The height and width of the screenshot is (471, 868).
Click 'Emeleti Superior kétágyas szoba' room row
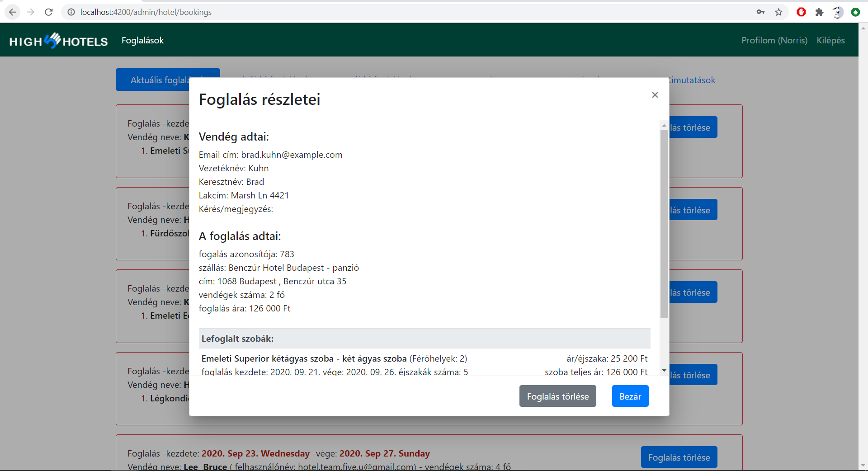pyautogui.click(x=334, y=358)
